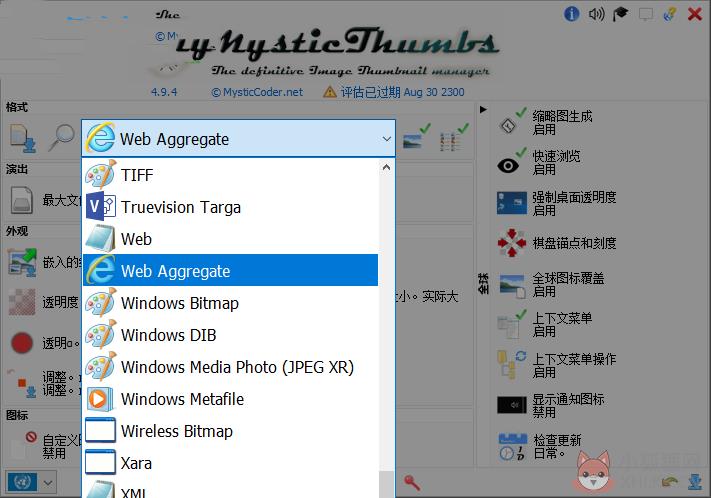This screenshot has width=711, height=498.
Task: Click the import file type icon
Action: [x=23, y=138]
